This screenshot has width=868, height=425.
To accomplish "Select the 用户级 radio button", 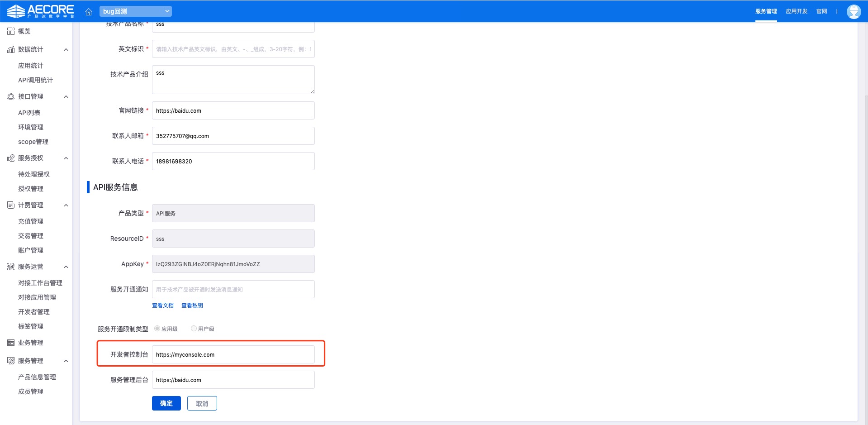I will point(194,329).
